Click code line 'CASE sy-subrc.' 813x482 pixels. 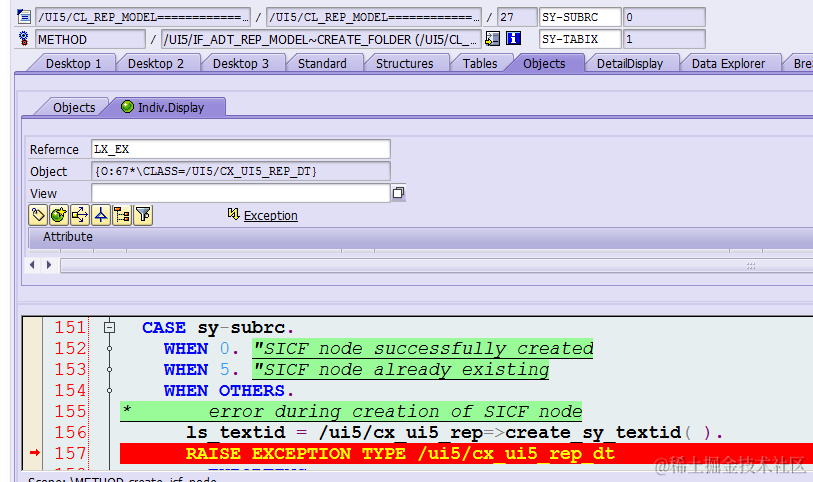[x=218, y=328]
